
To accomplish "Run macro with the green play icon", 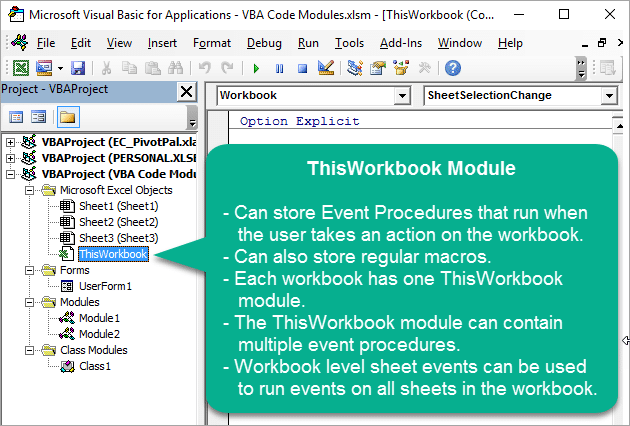I will (256, 68).
